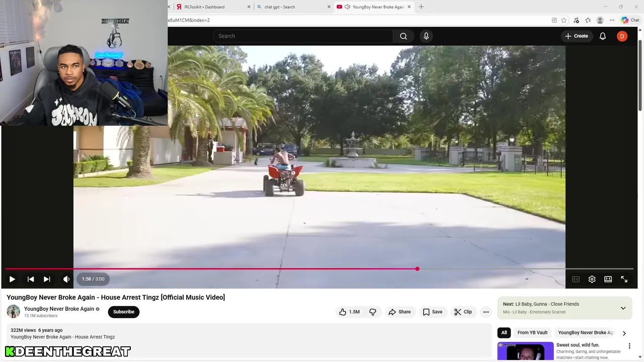Open video player settings gear
The height and width of the screenshot is (362, 644).
point(592,279)
